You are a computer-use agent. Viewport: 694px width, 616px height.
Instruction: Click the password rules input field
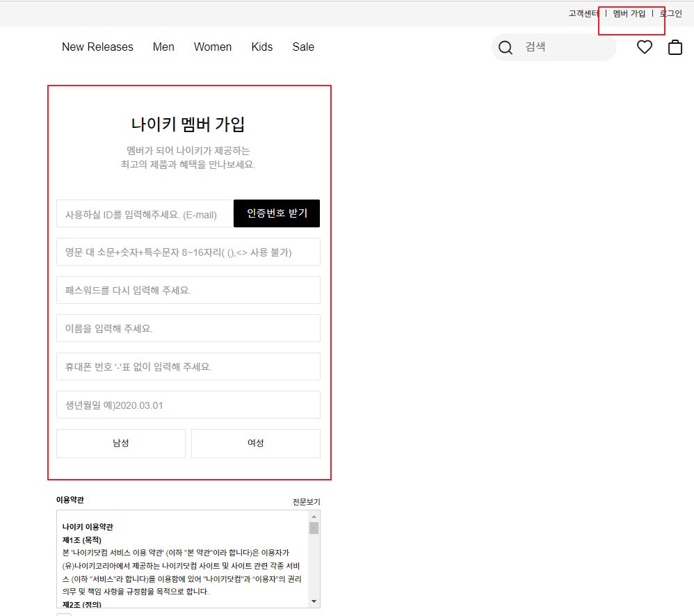(188, 252)
